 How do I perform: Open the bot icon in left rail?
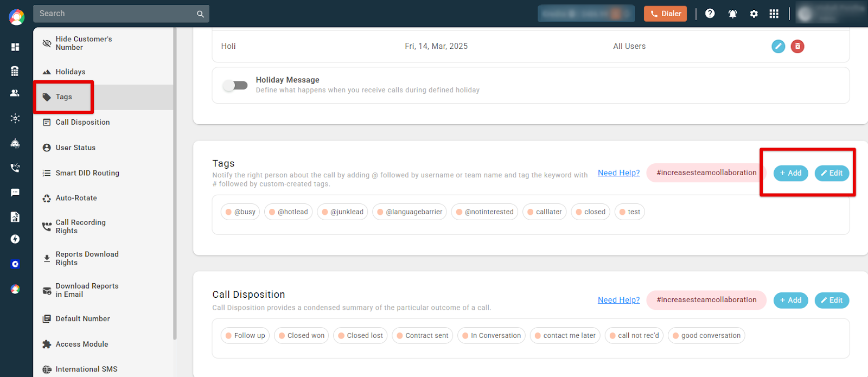coord(15,143)
